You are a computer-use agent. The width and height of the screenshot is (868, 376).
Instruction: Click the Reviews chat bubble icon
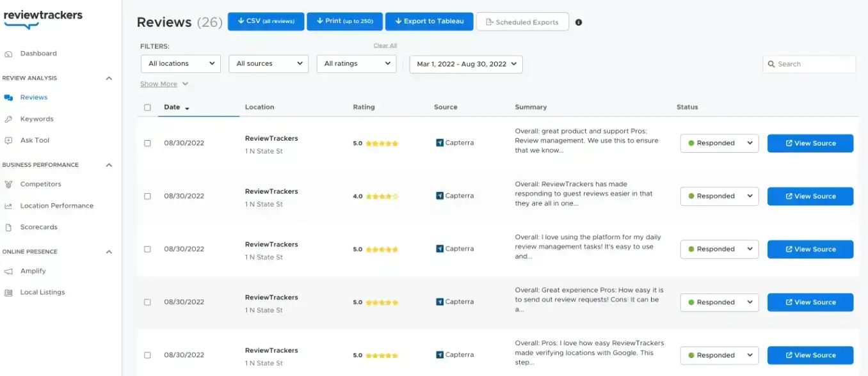pyautogui.click(x=8, y=98)
